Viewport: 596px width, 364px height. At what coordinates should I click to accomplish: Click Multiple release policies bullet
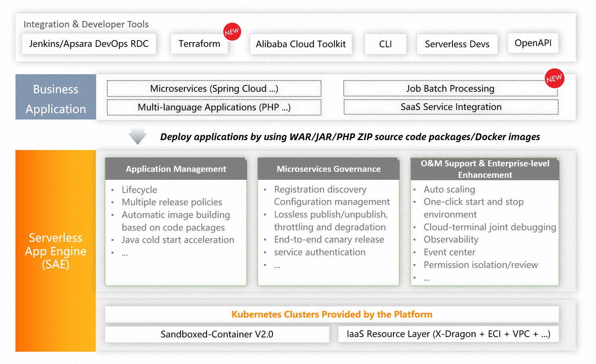[172, 202]
